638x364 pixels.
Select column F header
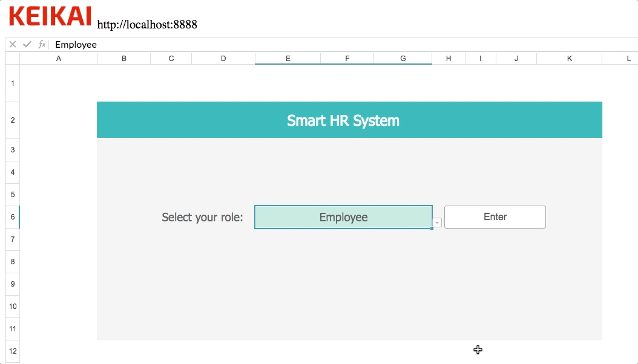(347, 59)
